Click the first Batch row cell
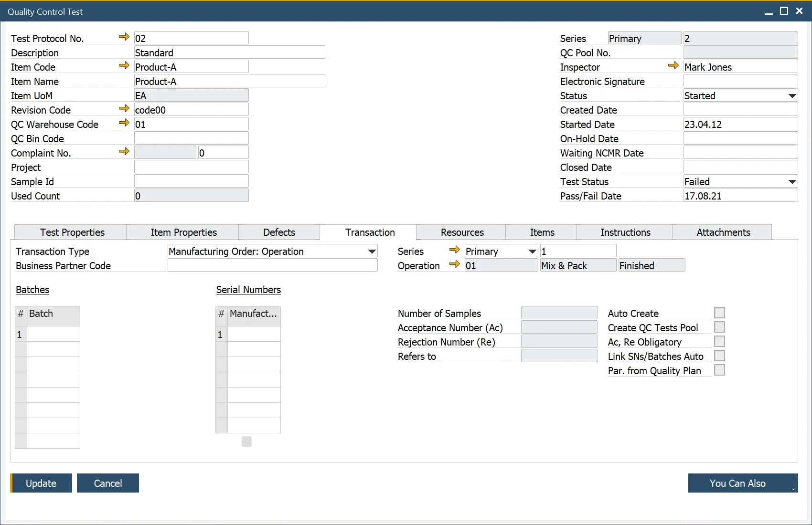812x525 pixels. (53, 334)
